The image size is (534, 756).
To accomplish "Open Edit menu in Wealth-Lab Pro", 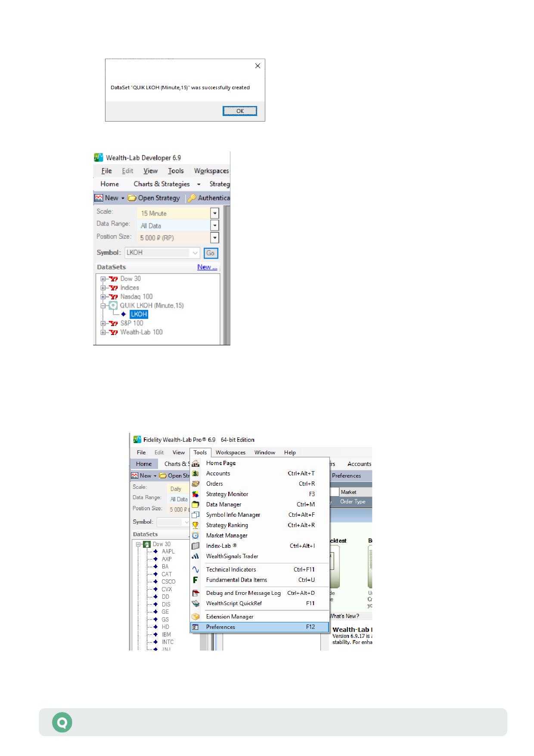I will pyautogui.click(x=159, y=453).
